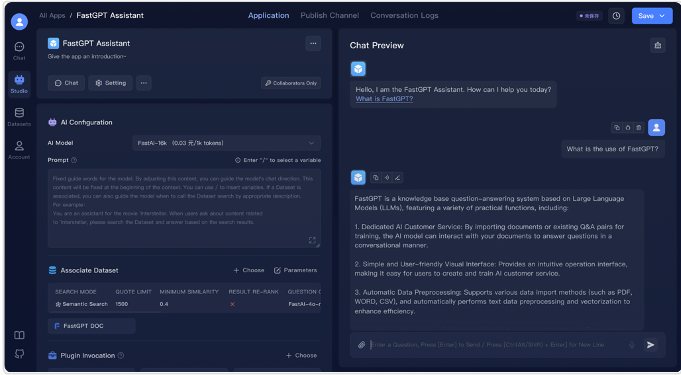Click the red X under Result Re-rank
This screenshot has width=681, height=375.
pyautogui.click(x=232, y=304)
